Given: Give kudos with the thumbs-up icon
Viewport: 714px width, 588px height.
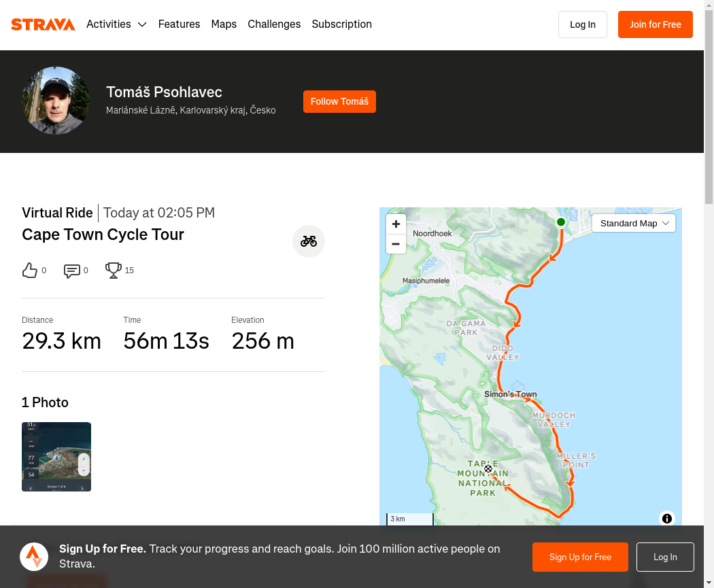Looking at the screenshot, I should click(30, 271).
